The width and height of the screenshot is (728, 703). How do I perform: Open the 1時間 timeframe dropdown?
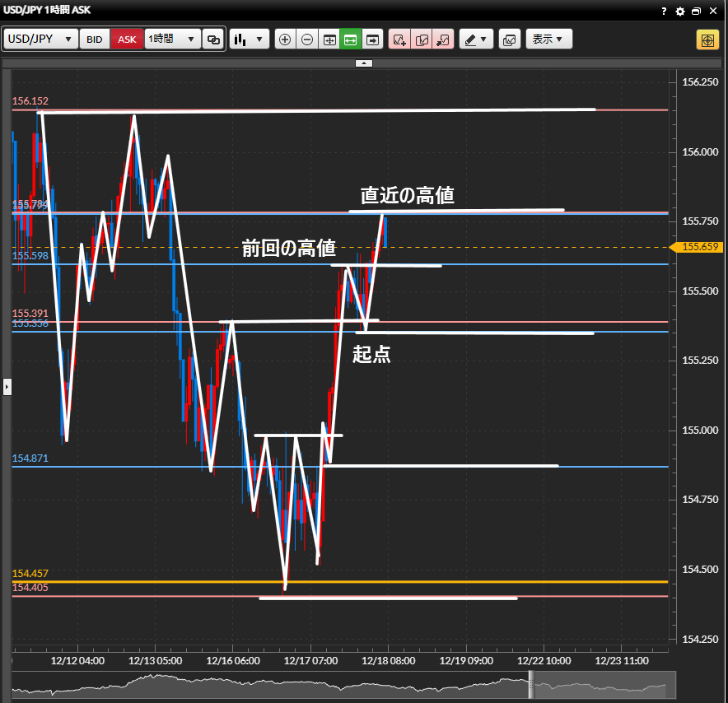pos(172,40)
